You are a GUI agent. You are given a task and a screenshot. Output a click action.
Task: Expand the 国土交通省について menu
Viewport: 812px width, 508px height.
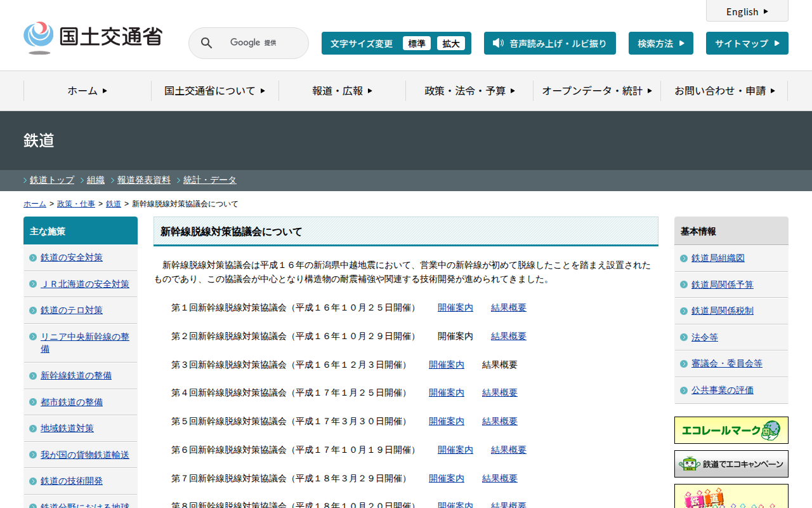(214, 91)
